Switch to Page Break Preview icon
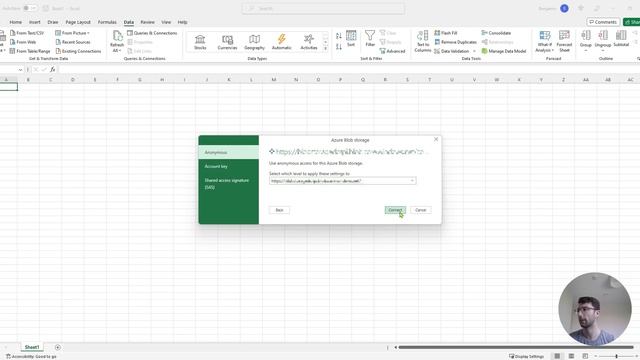This screenshot has width=640, height=360. 585,356
